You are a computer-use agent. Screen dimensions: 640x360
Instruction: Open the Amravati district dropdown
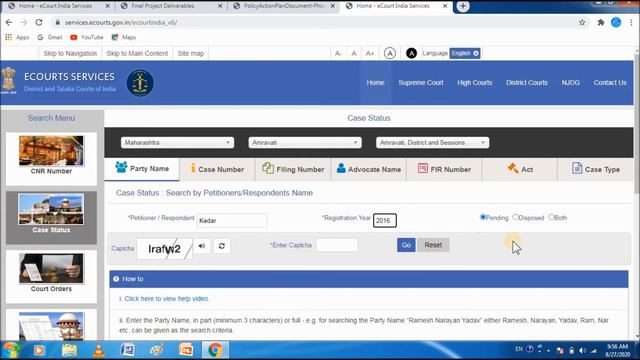305,142
